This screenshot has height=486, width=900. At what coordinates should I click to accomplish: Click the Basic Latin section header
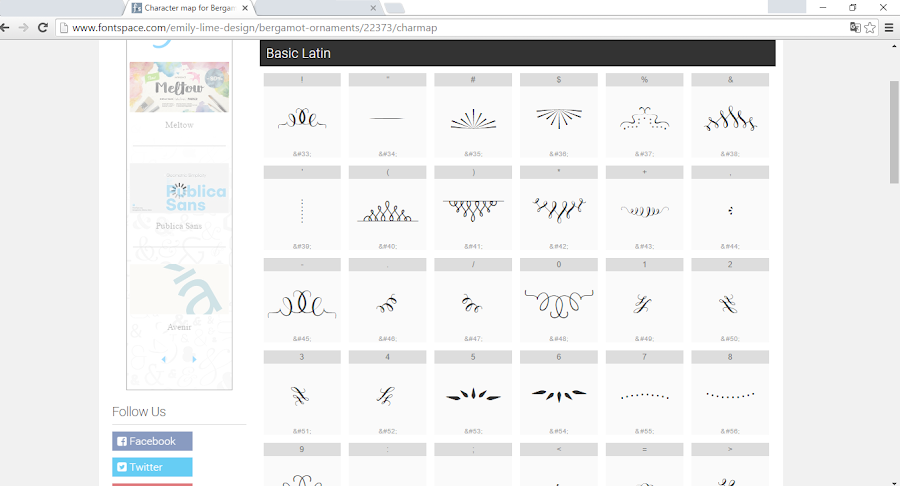517,53
